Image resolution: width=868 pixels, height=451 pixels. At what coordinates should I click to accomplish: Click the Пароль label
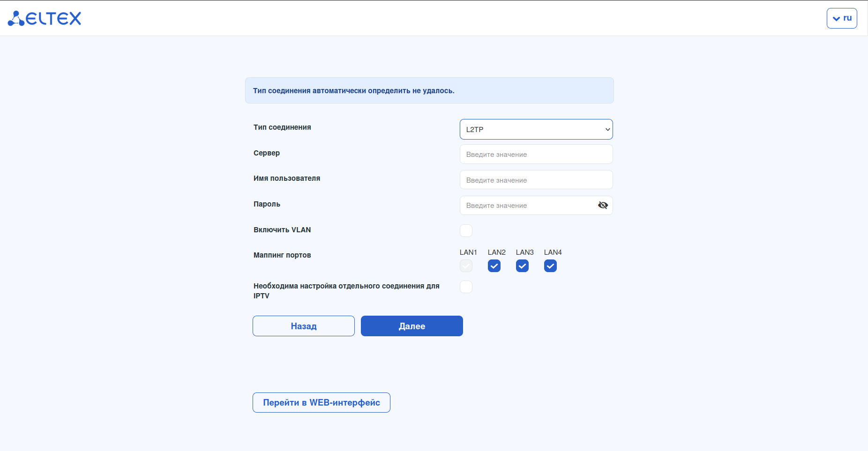(267, 204)
